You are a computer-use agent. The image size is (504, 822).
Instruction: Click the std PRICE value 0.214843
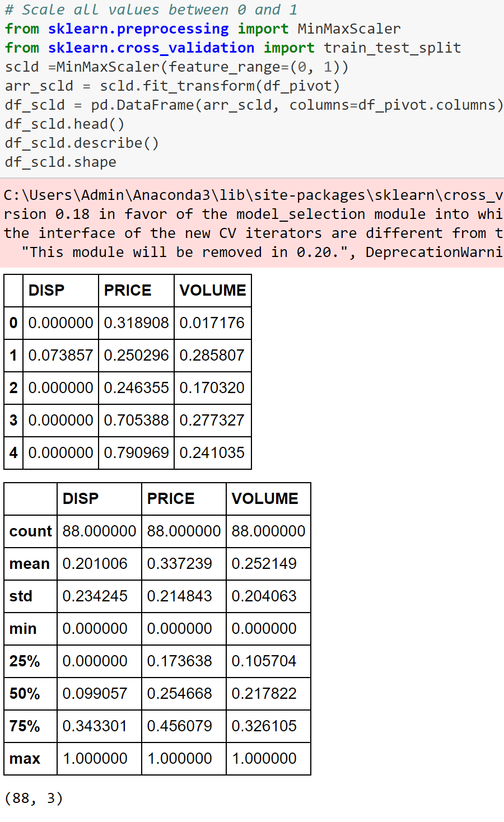tap(180, 596)
